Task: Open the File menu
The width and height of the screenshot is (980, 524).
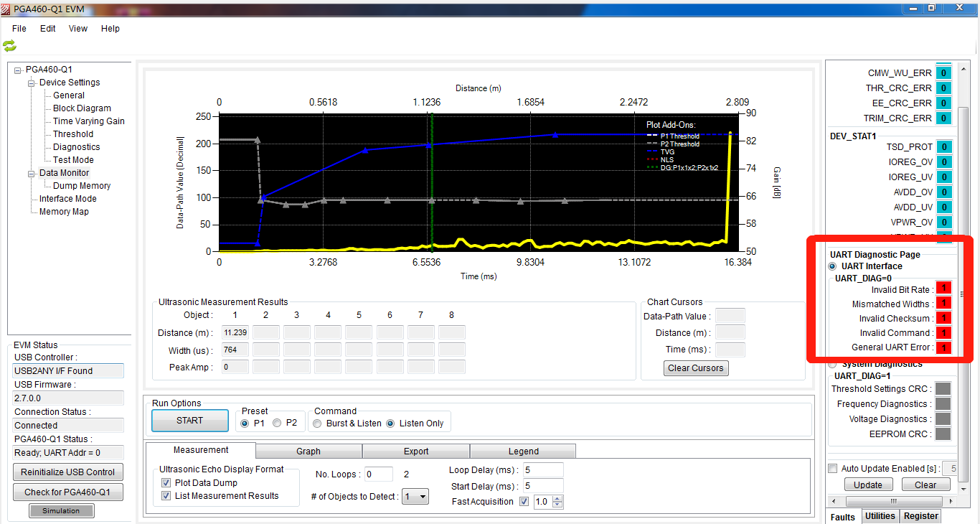Action: tap(18, 28)
